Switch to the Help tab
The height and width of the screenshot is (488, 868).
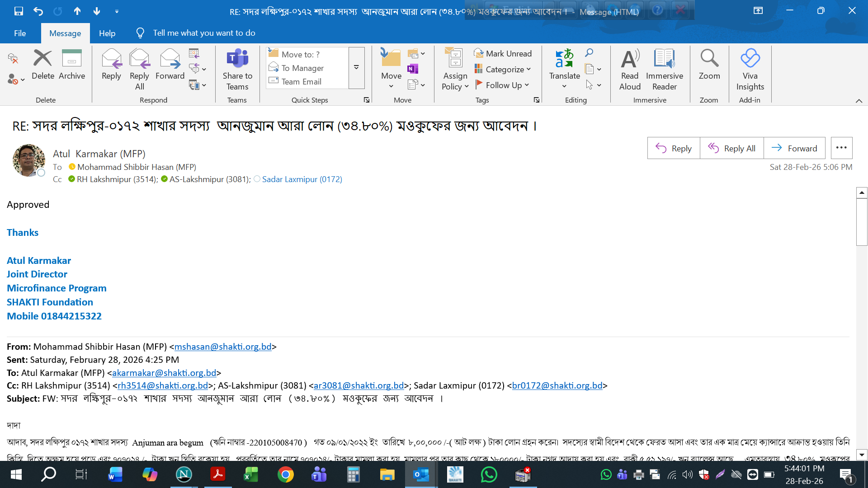click(x=107, y=33)
